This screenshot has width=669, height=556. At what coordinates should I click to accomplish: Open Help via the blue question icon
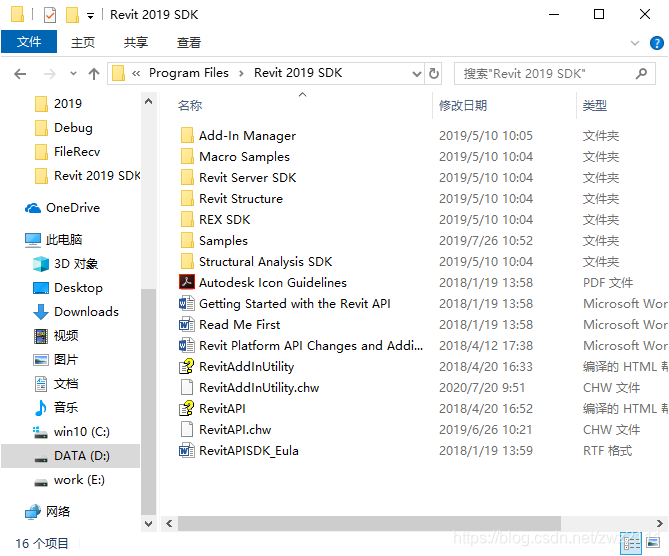pos(657,43)
